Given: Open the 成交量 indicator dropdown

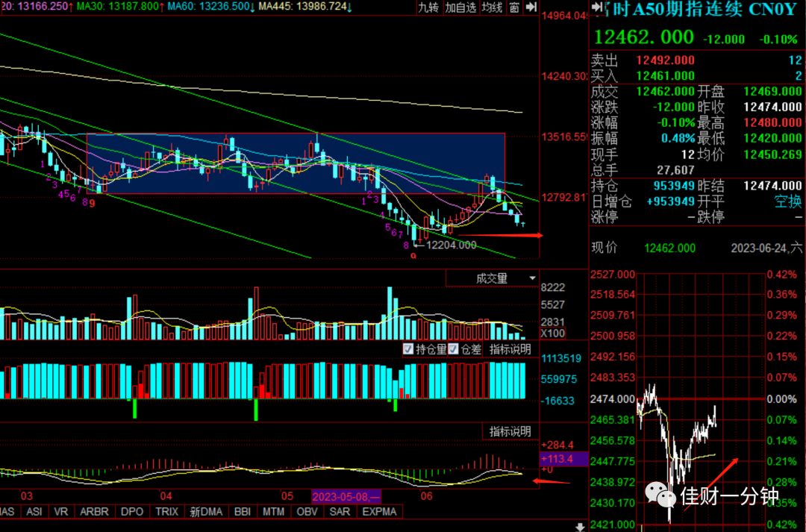Looking at the screenshot, I should [492, 278].
